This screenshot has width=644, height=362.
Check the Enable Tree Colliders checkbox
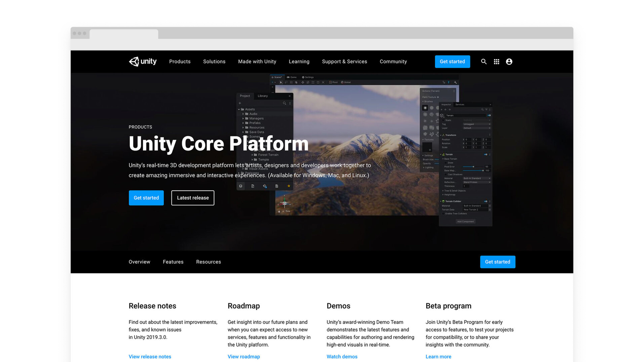pos(443,213)
